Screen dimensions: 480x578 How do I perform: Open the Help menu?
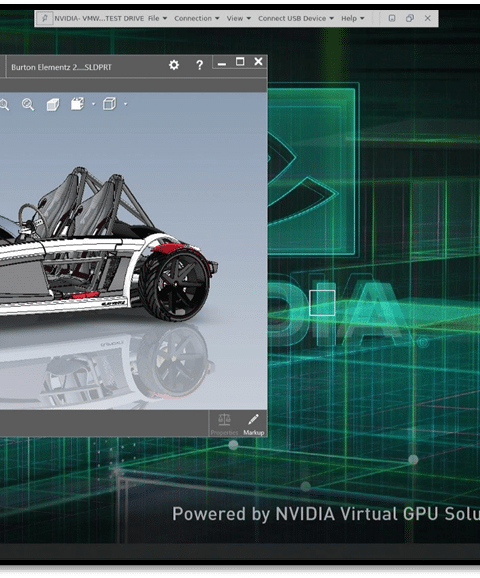352,18
